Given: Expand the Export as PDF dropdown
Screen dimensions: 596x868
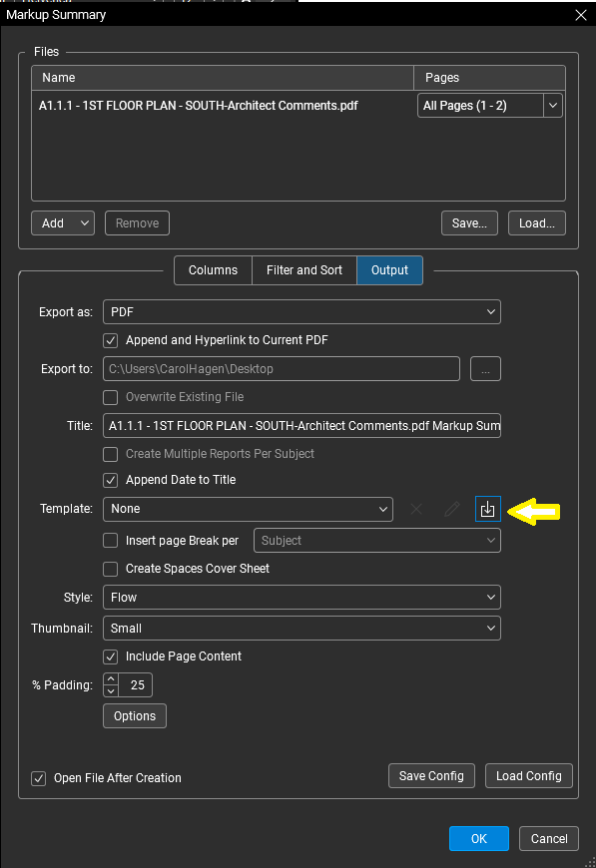Looking at the screenshot, I should click(x=301, y=311).
